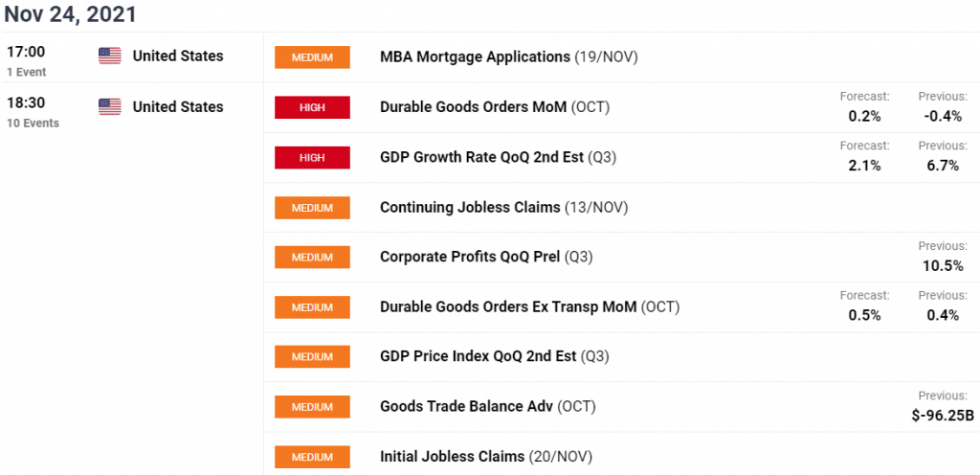
Task: Select HIGH badge for Durable Goods Orders MoM
Action: (x=312, y=107)
